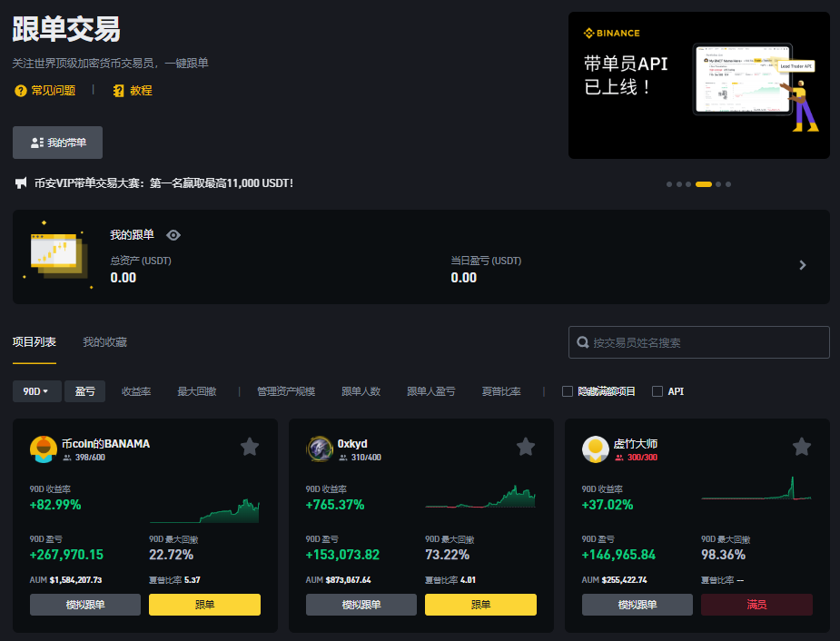Enable 隐藏满额项目 checkbox
Viewport: 840px width, 641px height.
tap(568, 391)
